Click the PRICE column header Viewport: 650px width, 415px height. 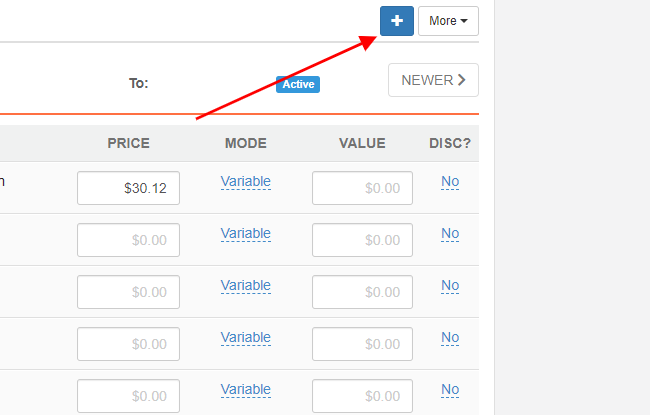(129, 143)
